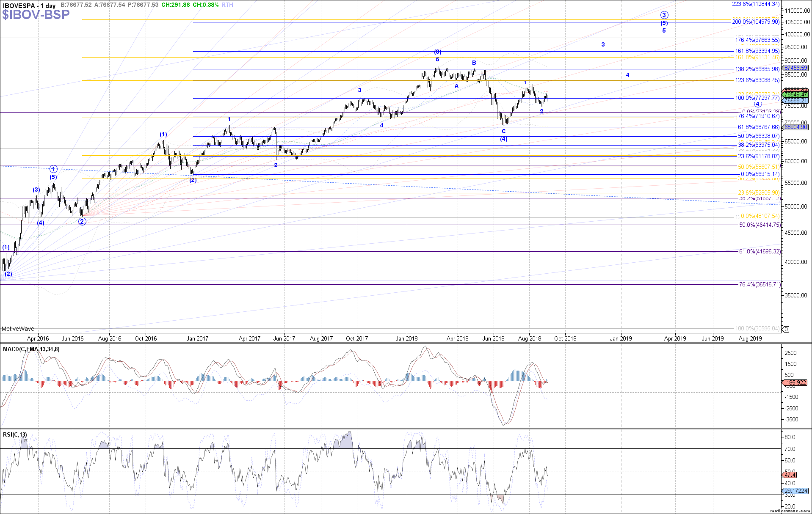Click the Oct-2018 date on time axis
This screenshot has width=812, height=514.
click(565, 338)
